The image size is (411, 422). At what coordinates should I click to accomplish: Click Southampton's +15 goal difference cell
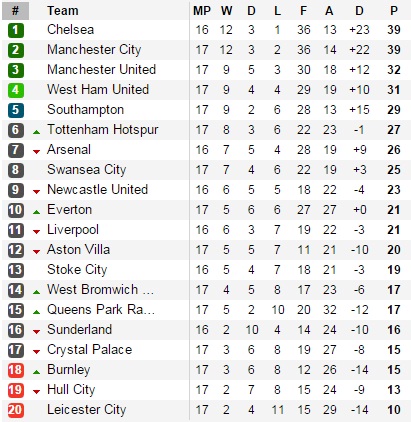pos(359,110)
